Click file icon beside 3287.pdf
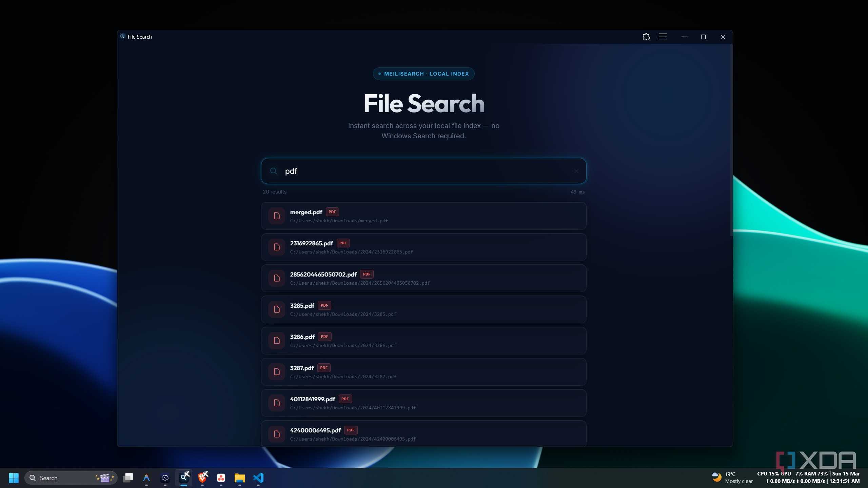Image resolution: width=868 pixels, height=488 pixels. coord(277,372)
